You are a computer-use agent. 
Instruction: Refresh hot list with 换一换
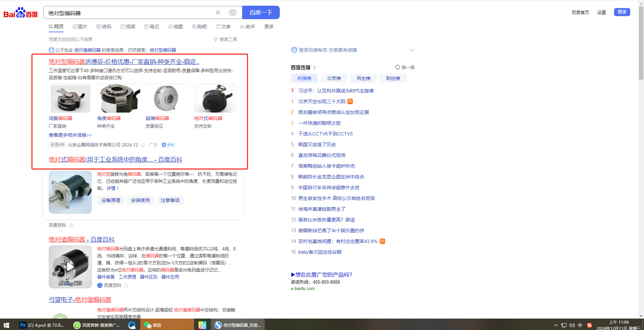pyautogui.click(x=405, y=67)
